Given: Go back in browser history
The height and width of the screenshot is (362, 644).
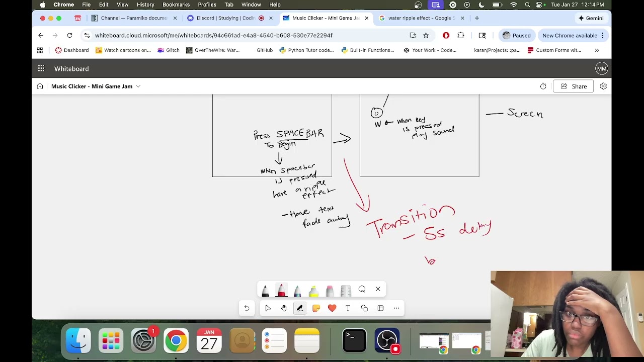Looking at the screenshot, I should 41,35.
